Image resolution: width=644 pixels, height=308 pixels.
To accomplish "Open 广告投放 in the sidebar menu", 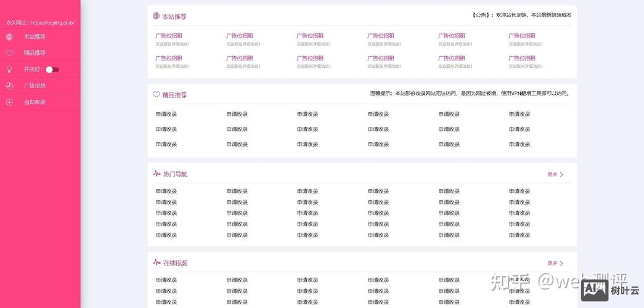I will pos(35,86).
